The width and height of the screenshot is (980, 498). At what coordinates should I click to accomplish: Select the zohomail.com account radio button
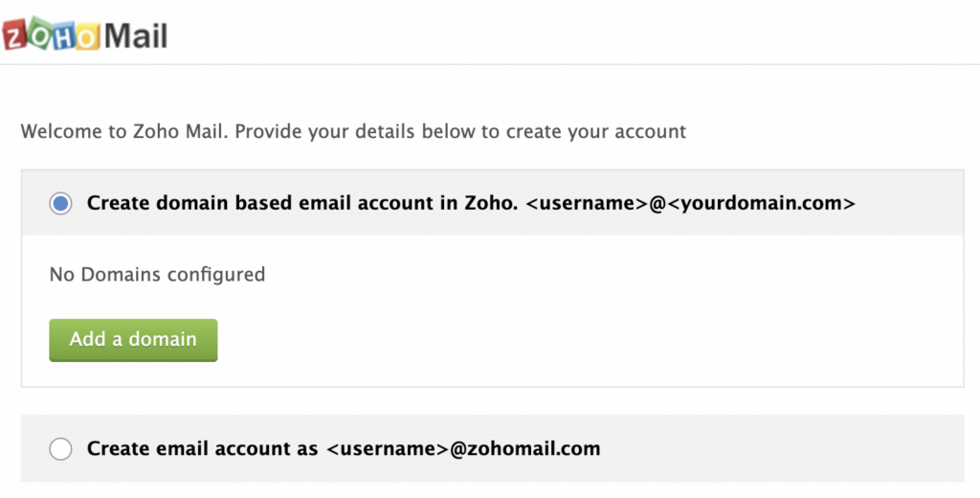pos(60,448)
